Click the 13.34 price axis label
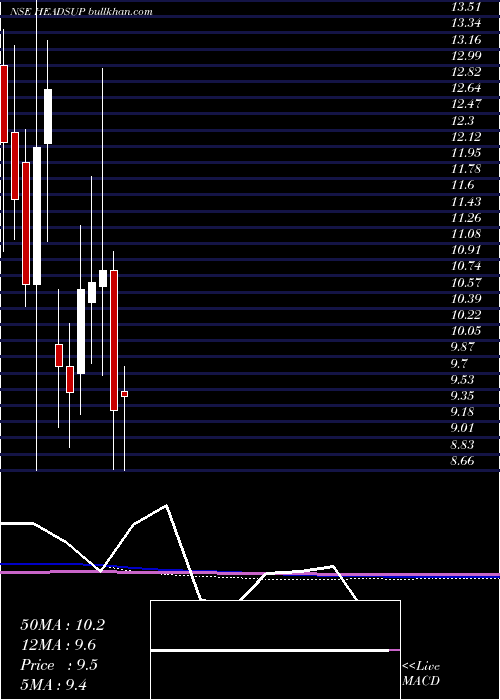The image size is (500, 700). pos(466,24)
